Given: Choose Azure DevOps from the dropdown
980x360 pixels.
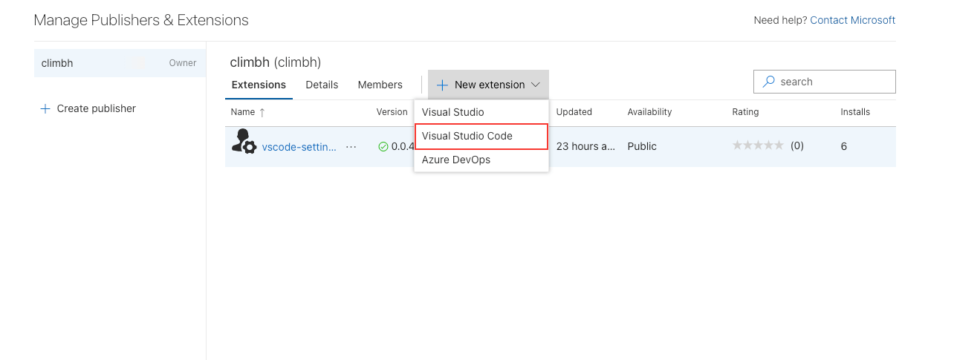Looking at the screenshot, I should pyautogui.click(x=481, y=160).
